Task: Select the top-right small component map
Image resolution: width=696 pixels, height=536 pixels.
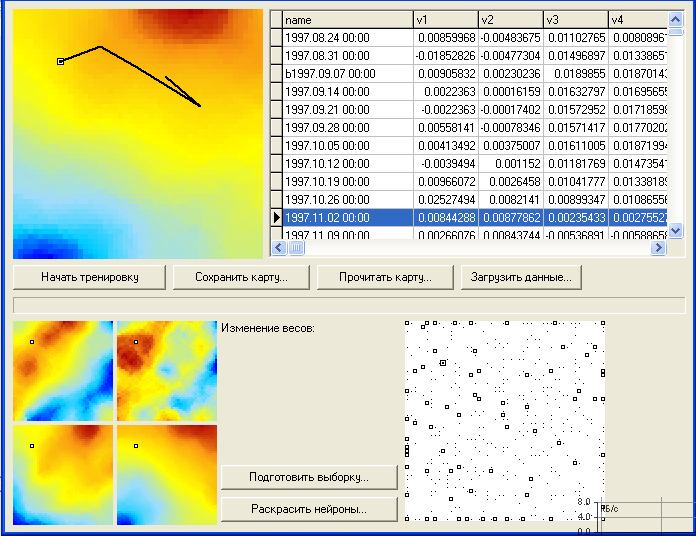Action: click(166, 370)
